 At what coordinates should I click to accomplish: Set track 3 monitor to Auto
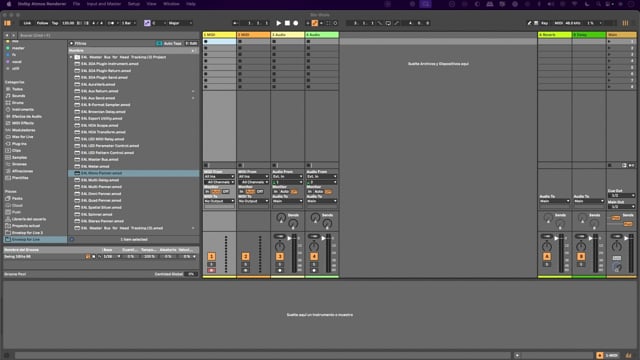284,191
